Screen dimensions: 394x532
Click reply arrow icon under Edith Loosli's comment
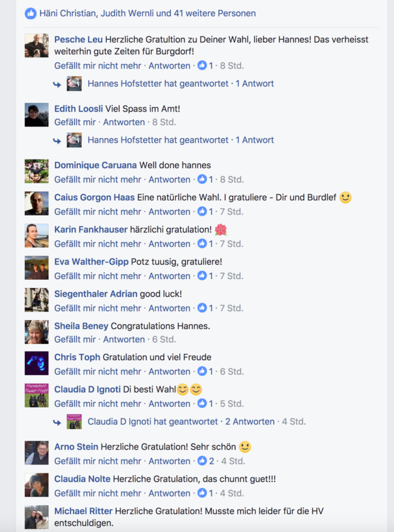pos(57,141)
